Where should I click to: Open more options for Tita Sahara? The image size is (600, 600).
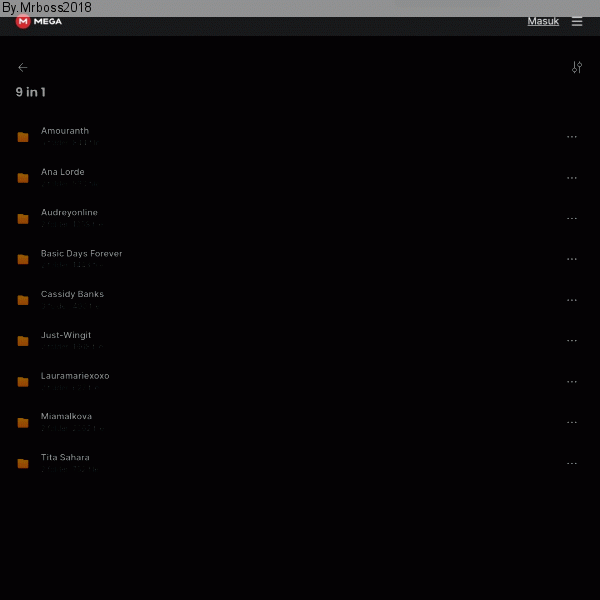coord(572,463)
